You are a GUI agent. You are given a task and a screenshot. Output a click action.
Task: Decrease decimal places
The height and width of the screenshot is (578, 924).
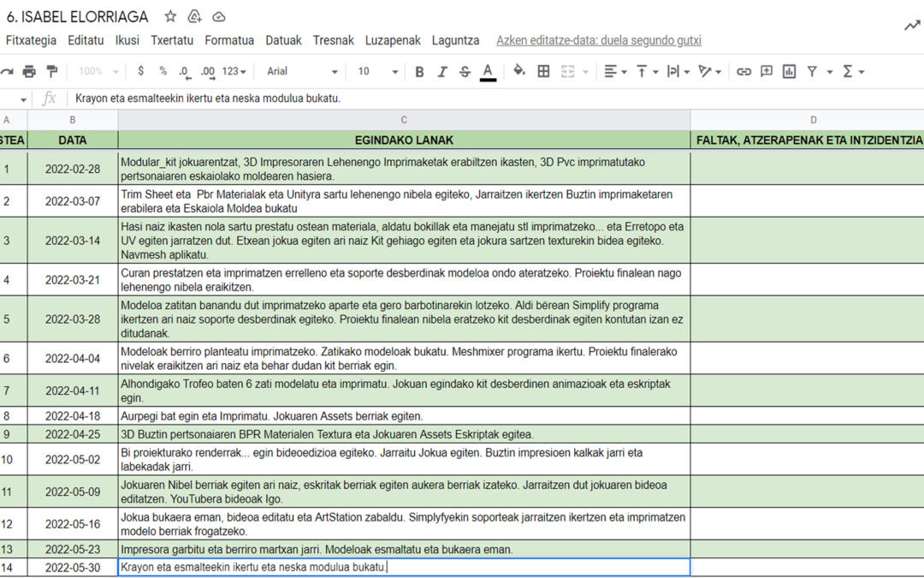184,71
